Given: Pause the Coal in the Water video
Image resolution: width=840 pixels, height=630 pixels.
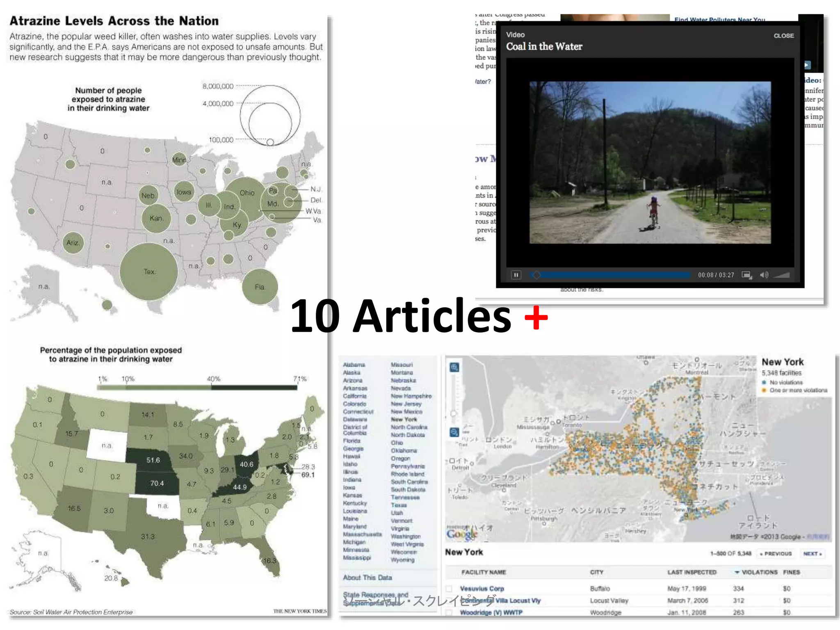Looking at the screenshot, I should 516,275.
